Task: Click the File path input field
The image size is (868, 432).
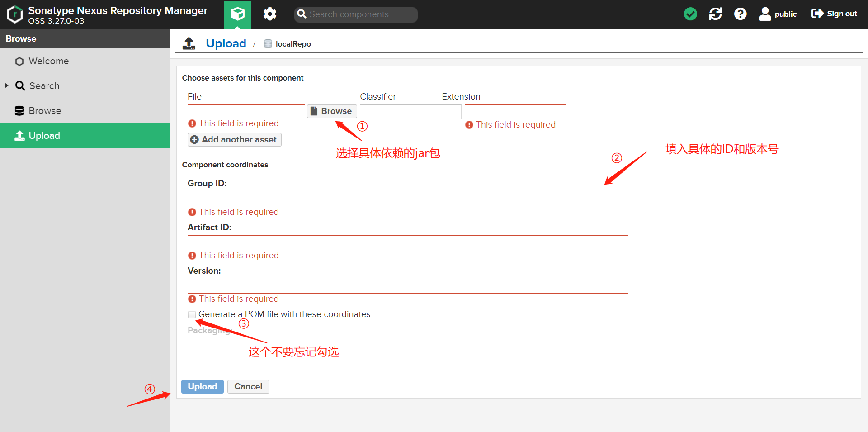Action: point(246,111)
